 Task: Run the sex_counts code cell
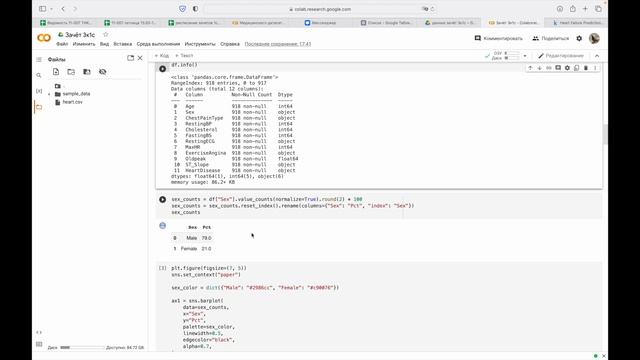[x=162, y=200]
